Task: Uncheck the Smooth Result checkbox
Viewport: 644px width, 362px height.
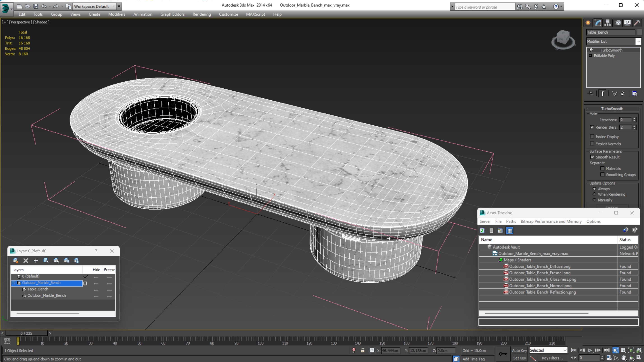Action: pyautogui.click(x=592, y=157)
